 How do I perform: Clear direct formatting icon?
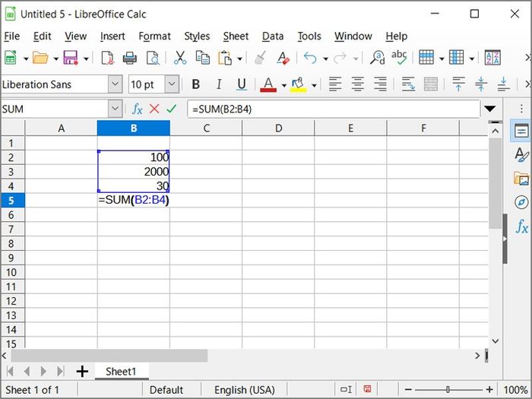pyautogui.click(x=283, y=58)
